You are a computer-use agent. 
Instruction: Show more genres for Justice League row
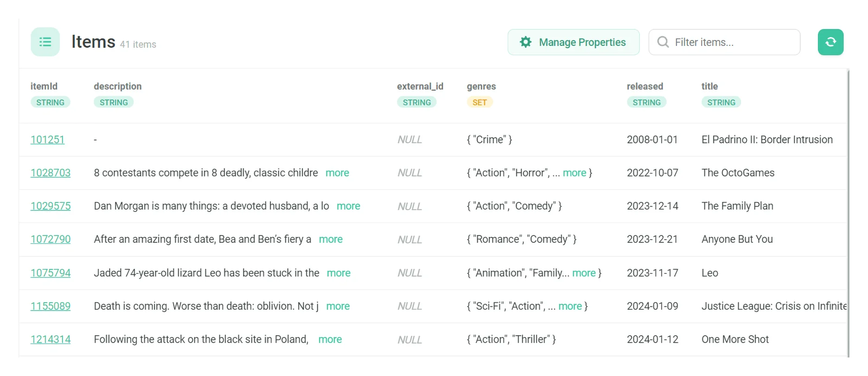[570, 306]
